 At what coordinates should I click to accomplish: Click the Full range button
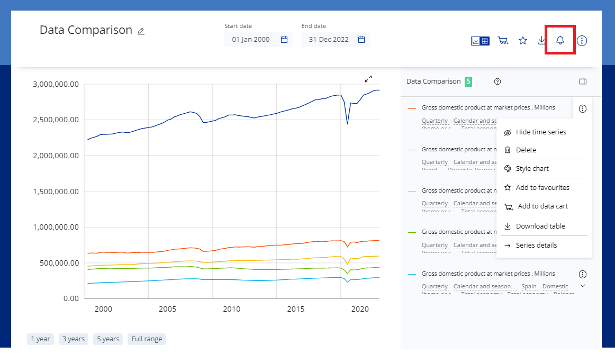147,339
